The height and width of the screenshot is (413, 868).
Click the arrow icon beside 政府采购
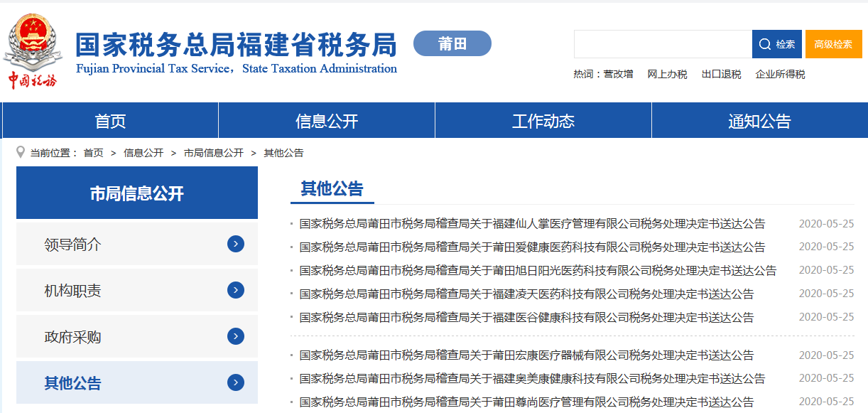pos(236,336)
